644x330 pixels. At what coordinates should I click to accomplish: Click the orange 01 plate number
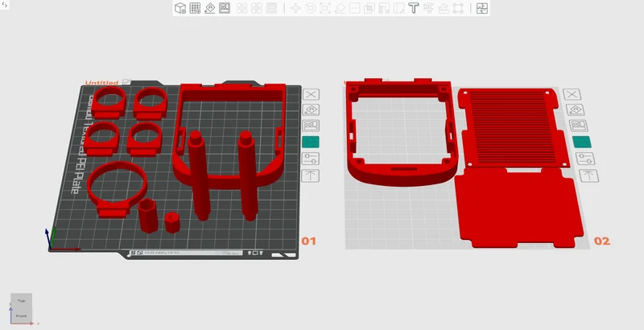tap(309, 241)
